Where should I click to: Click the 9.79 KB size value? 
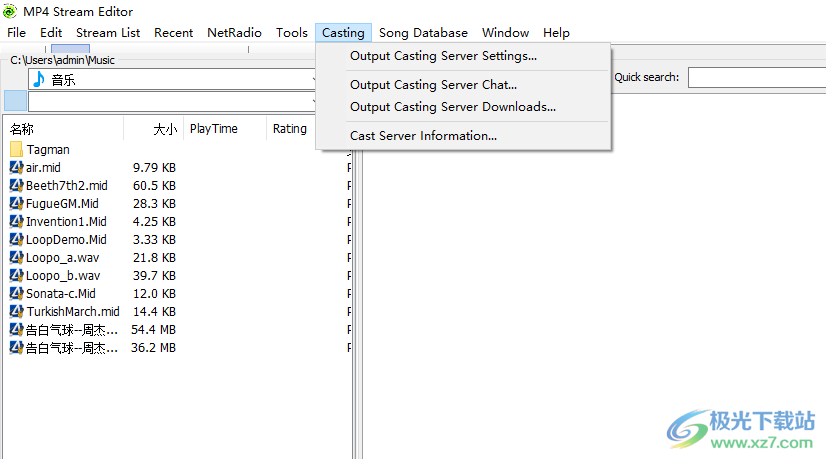pos(154,168)
